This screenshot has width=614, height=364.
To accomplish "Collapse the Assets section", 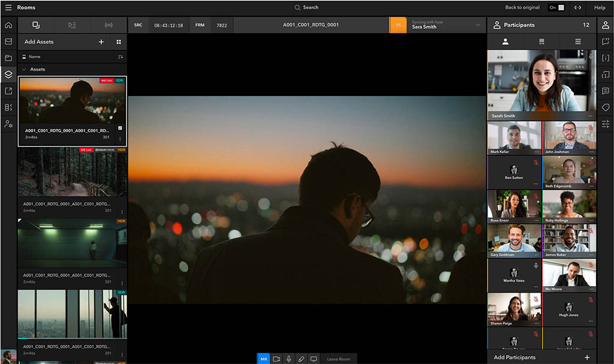I will click(x=24, y=70).
